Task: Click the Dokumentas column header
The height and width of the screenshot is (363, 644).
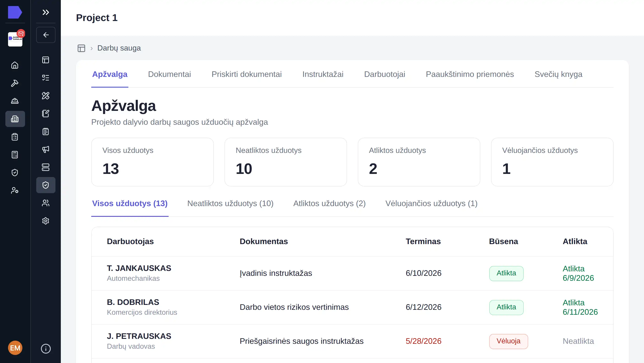Action: (264, 241)
